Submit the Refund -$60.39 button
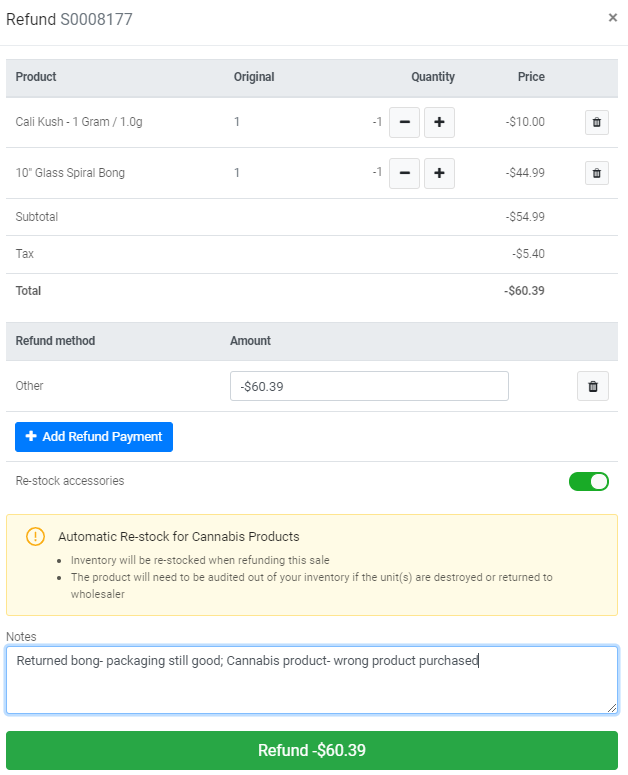Viewport: 628px width, 775px height. pyautogui.click(x=312, y=750)
